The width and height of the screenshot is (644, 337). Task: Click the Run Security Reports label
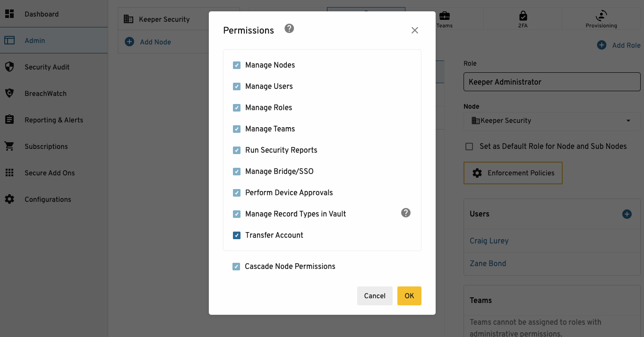tap(281, 150)
